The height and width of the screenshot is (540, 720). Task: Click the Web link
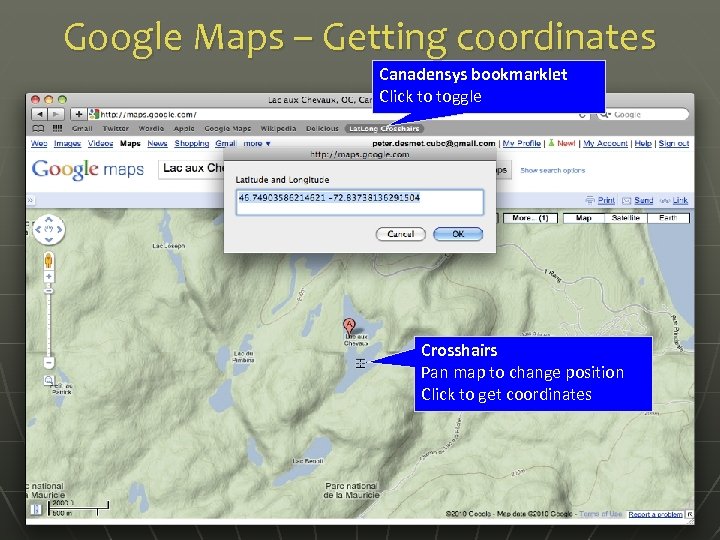[x=39, y=143]
